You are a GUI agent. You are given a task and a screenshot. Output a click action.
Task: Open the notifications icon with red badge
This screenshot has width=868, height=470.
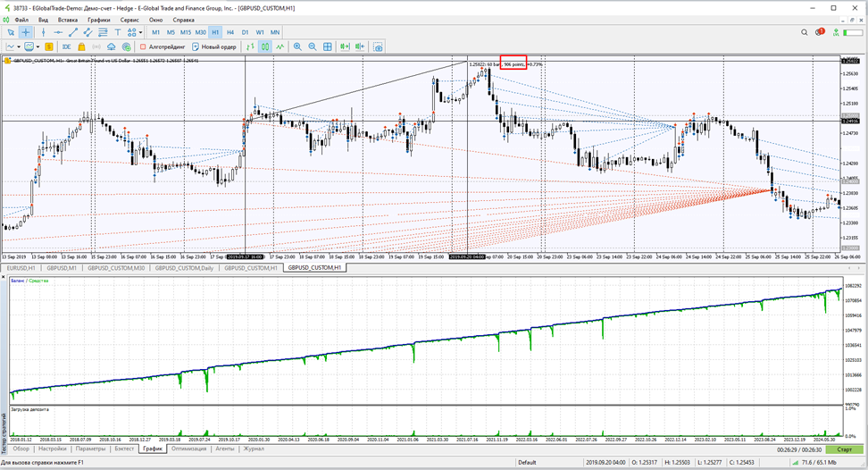pos(820,32)
